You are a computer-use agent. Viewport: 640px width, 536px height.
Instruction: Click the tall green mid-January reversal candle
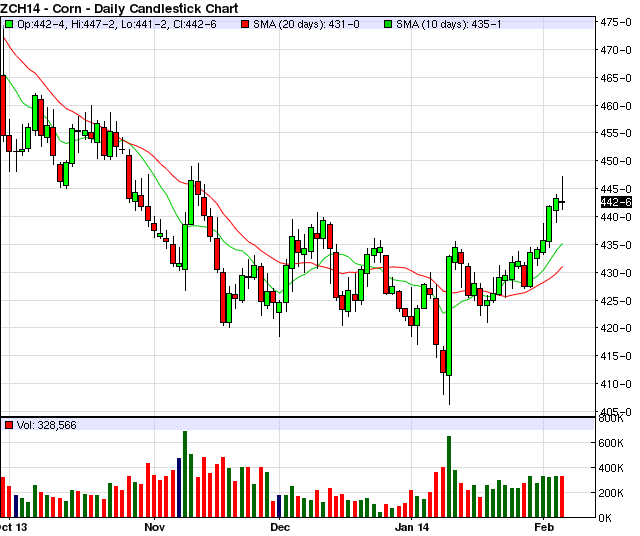449,316
